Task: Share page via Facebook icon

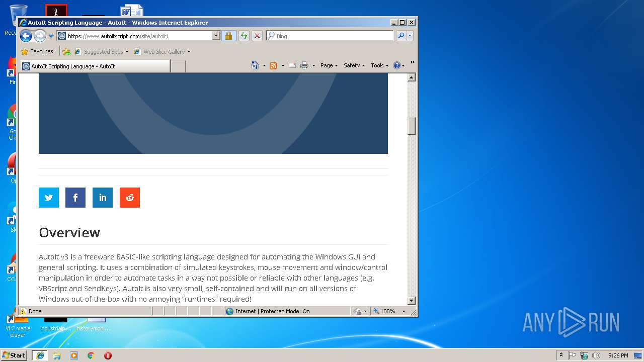Action: 75,198
